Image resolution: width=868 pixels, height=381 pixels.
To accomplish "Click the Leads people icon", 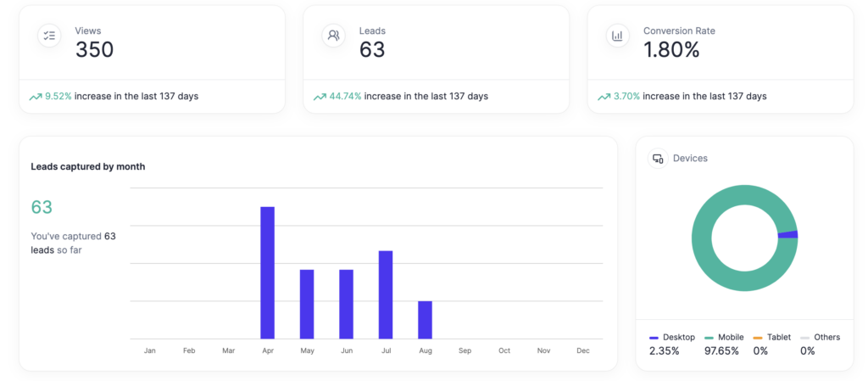I will pos(333,36).
